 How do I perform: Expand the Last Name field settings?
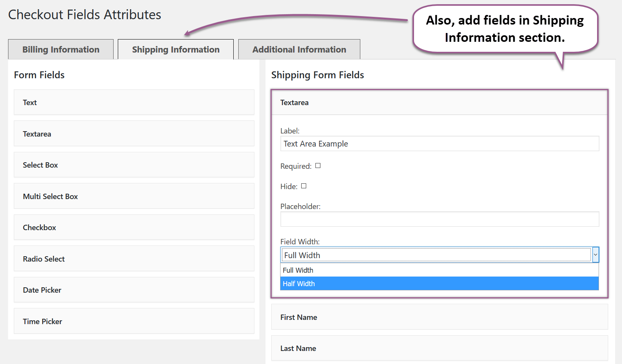439,348
